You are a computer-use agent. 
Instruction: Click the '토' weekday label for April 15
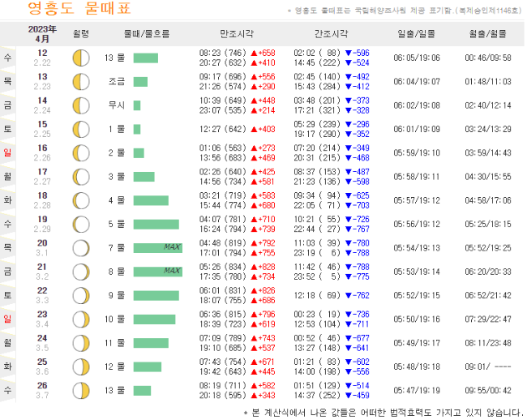click(7, 129)
